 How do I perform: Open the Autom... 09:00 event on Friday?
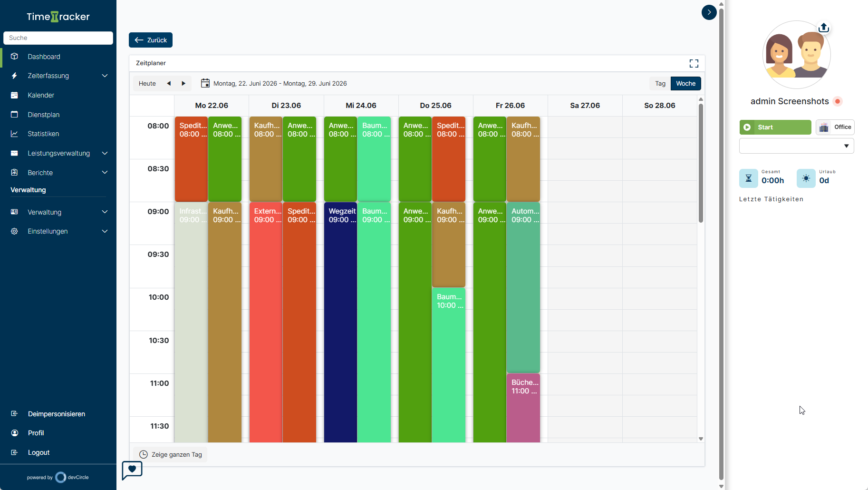523,287
